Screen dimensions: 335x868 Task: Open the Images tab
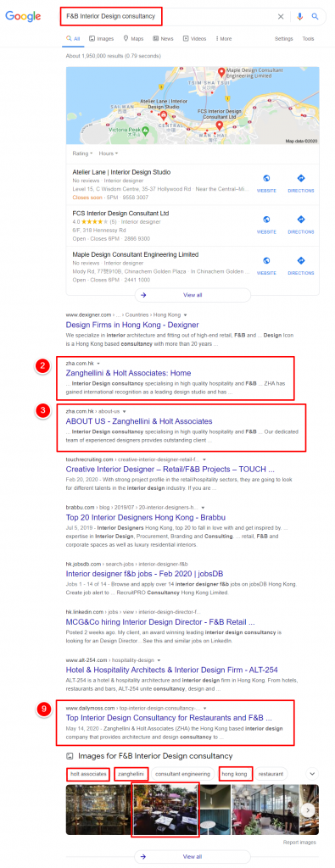(101, 39)
